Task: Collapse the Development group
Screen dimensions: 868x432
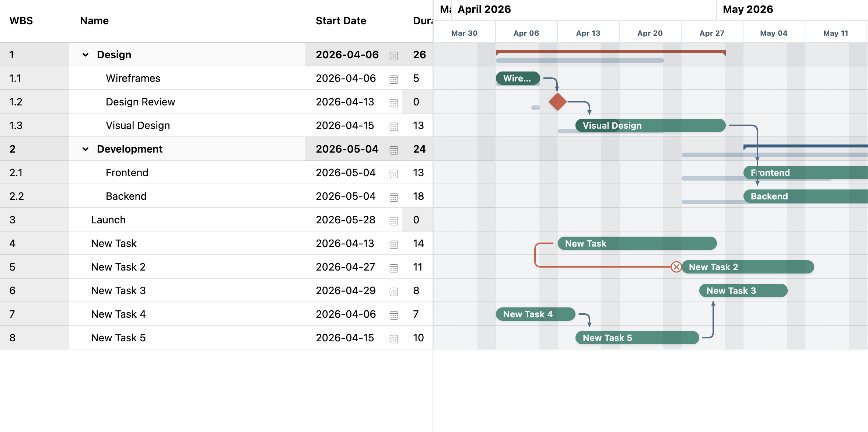Action: tap(85, 149)
